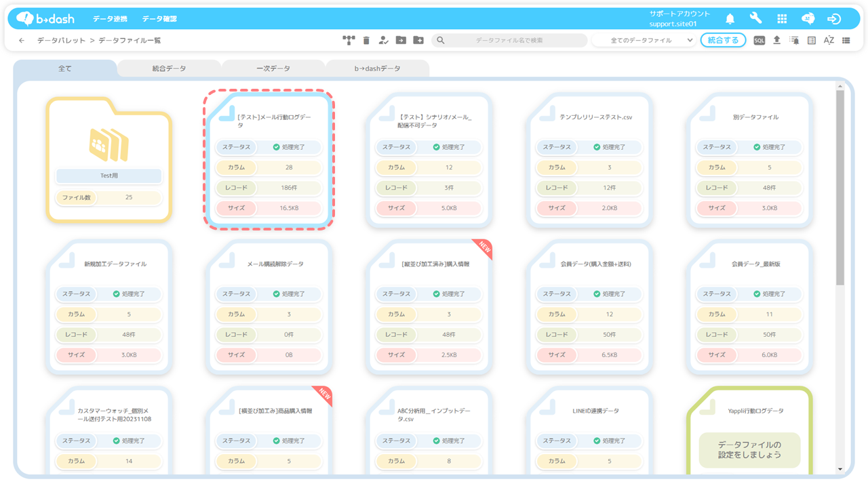Click the scrollbar down arrow
Screen dimensions: 868x488
840,469
